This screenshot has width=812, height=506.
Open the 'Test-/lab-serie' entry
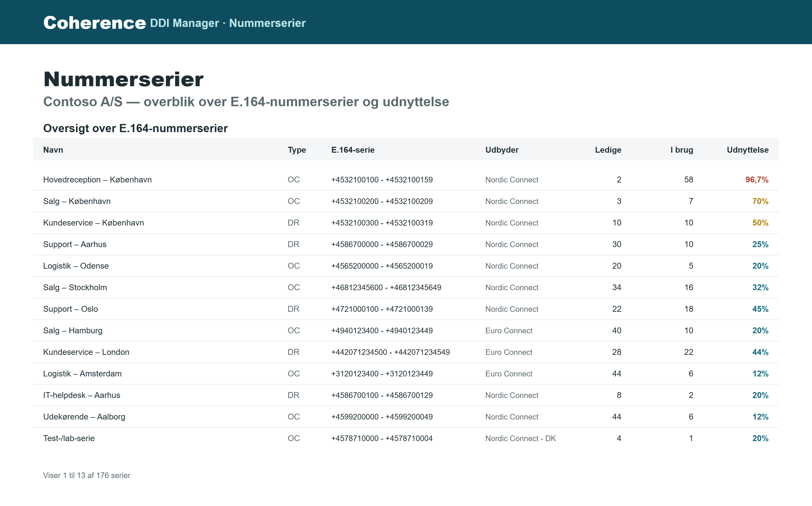click(x=69, y=438)
